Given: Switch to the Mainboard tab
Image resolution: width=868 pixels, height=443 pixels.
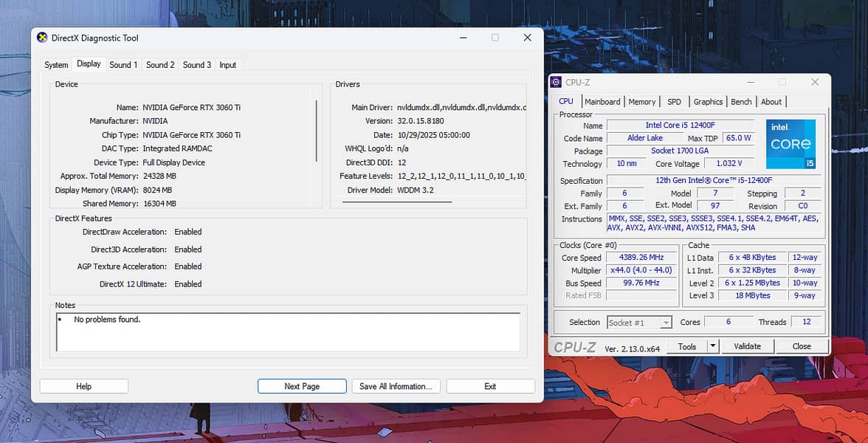Looking at the screenshot, I should pyautogui.click(x=602, y=102).
